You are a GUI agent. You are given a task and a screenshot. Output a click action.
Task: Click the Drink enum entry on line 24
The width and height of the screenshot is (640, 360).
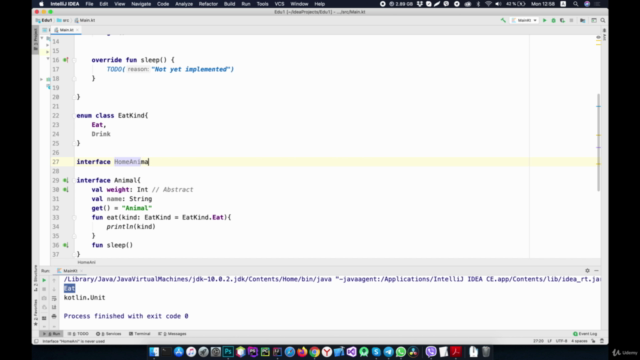coord(101,134)
